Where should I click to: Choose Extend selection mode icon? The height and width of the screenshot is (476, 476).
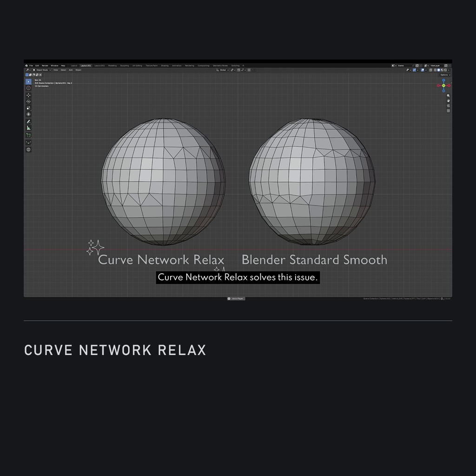tap(30, 75)
